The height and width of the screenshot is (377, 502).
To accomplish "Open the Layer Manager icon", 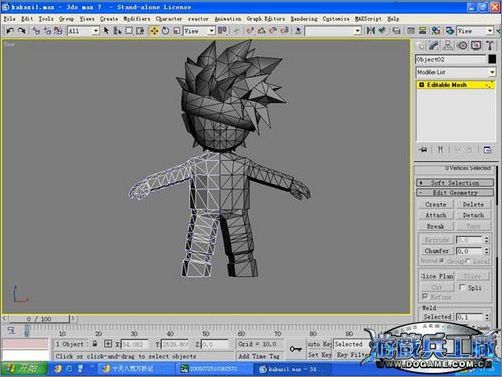I will point(397,31).
